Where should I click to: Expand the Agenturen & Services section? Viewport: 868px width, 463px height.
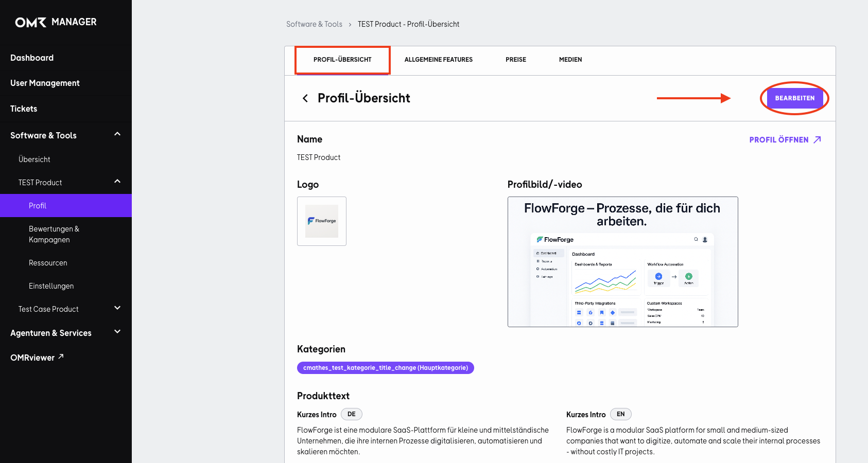pos(117,332)
